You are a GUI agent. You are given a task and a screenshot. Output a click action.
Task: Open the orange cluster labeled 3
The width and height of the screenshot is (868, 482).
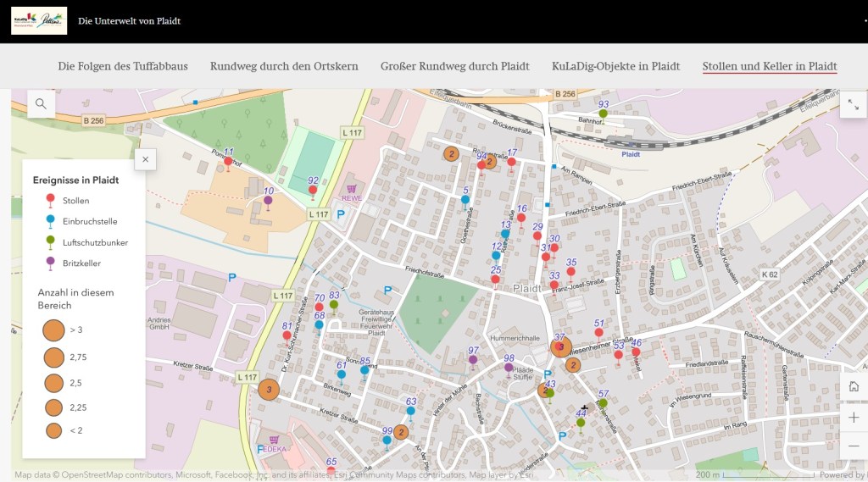tap(269, 390)
